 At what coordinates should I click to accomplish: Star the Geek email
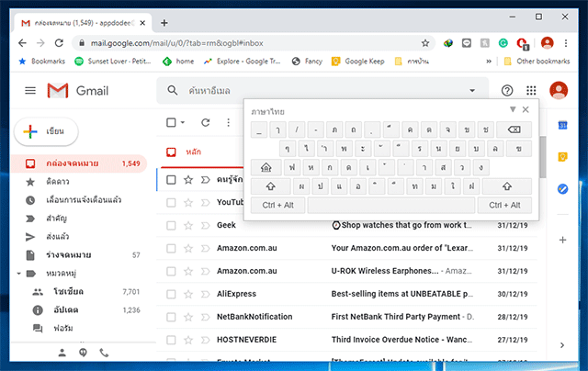coord(188,225)
